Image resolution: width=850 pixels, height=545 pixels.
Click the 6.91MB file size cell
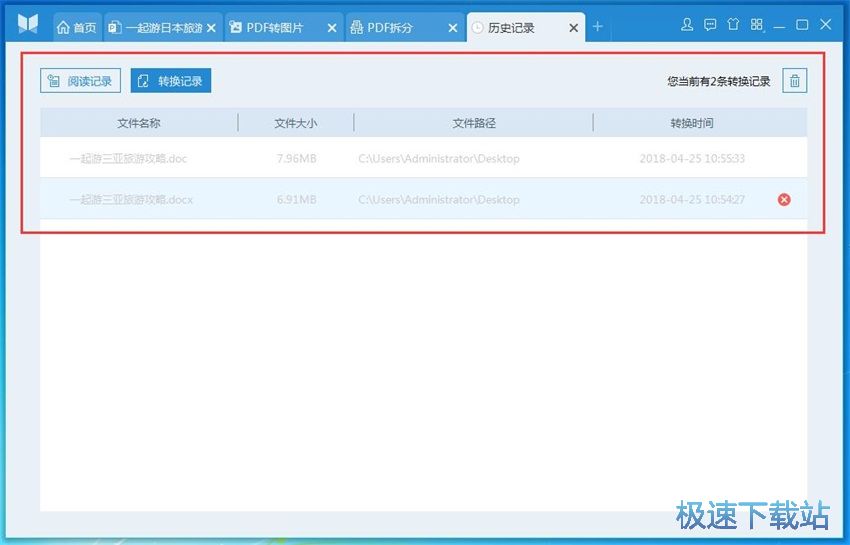coord(297,200)
